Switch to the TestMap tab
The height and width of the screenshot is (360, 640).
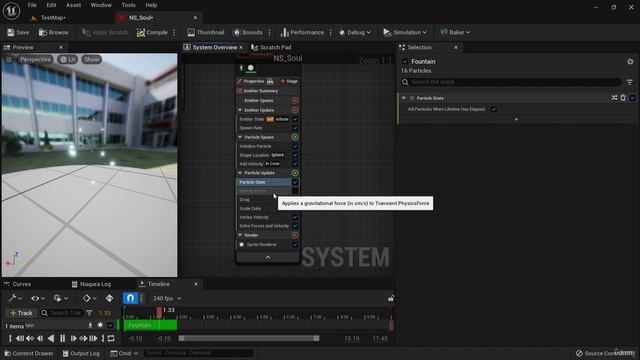point(49,18)
